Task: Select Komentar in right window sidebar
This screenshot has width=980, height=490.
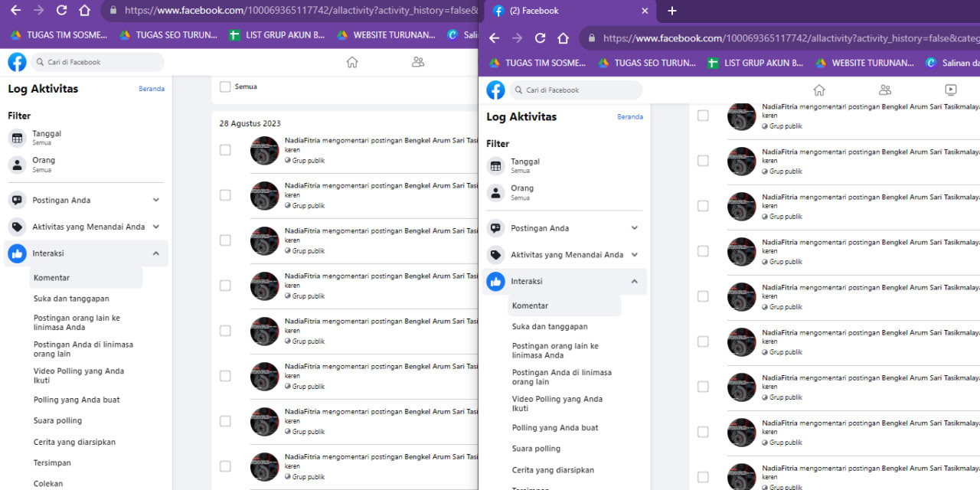Action: click(x=564, y=305)
